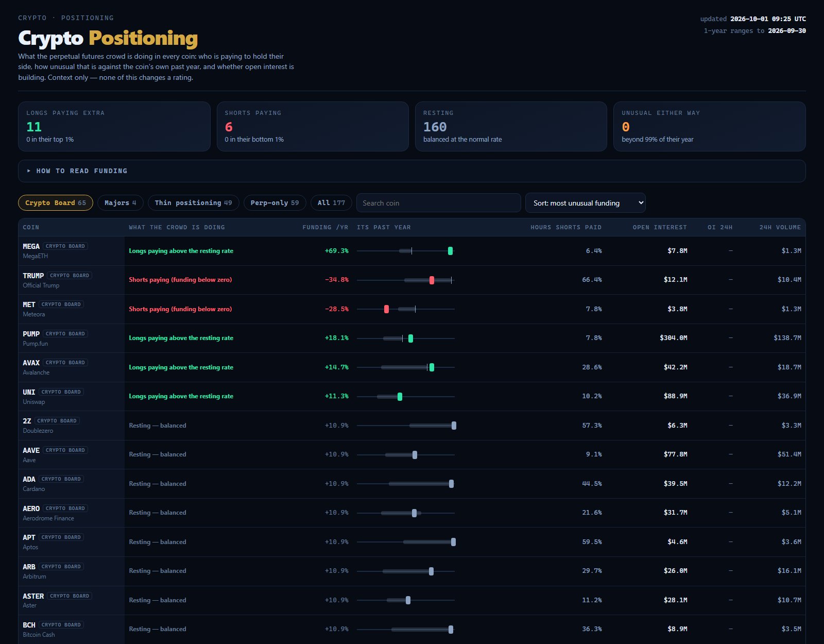Sort by the Funding /yr column header

tap(325, 227)
